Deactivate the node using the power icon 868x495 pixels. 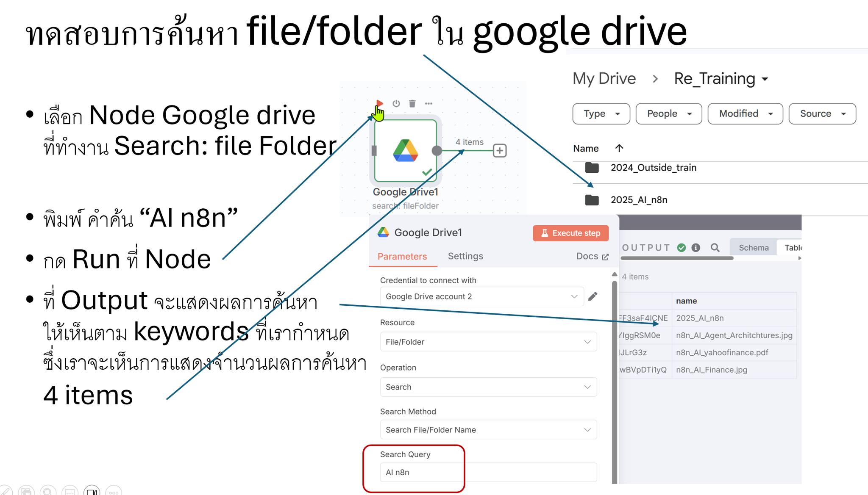pyautogui.click(x=396, y=103)
